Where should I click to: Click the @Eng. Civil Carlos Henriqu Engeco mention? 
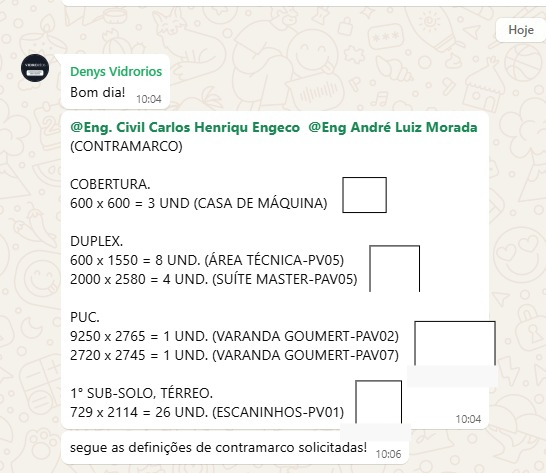185,127
